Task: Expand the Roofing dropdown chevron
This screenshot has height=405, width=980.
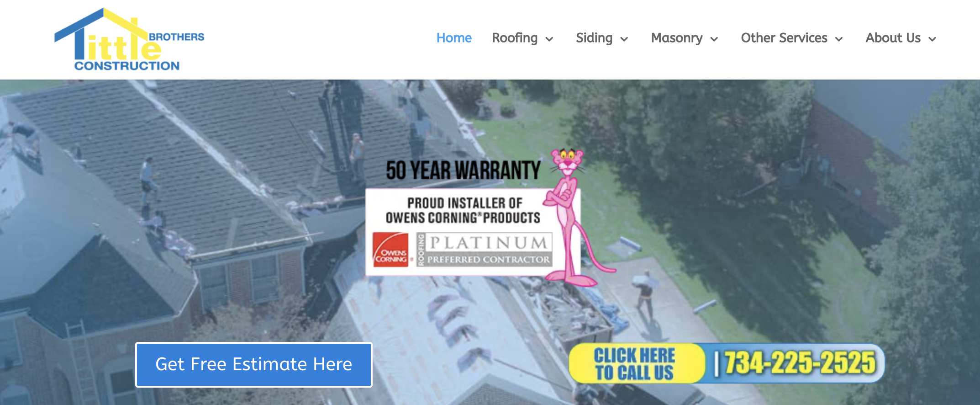Action: coord(549,39)
